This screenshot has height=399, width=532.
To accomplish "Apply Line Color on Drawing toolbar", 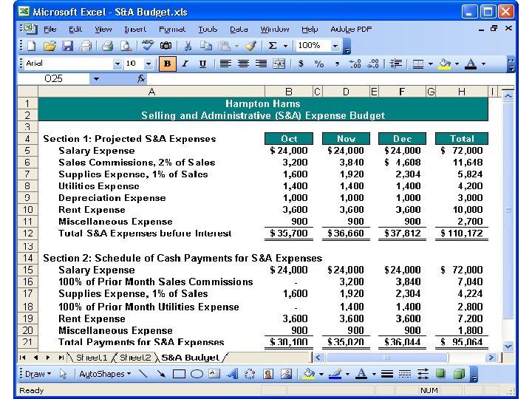I will tap(335, 374).
